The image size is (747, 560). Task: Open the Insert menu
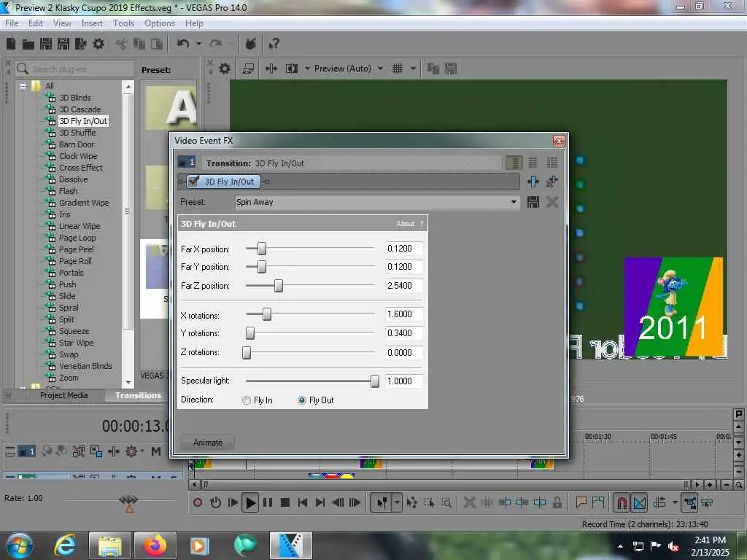coord(92,23)
